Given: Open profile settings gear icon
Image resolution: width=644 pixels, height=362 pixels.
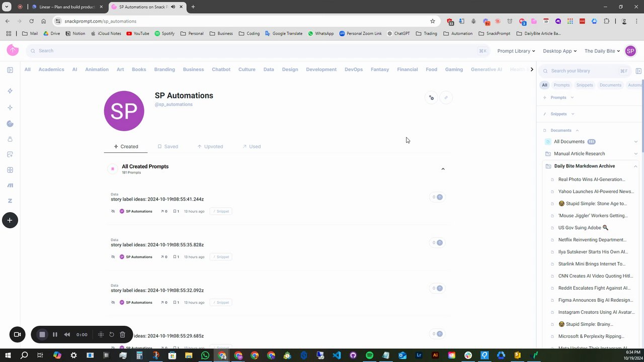Looking at the screenshot, I should [431, 98].
